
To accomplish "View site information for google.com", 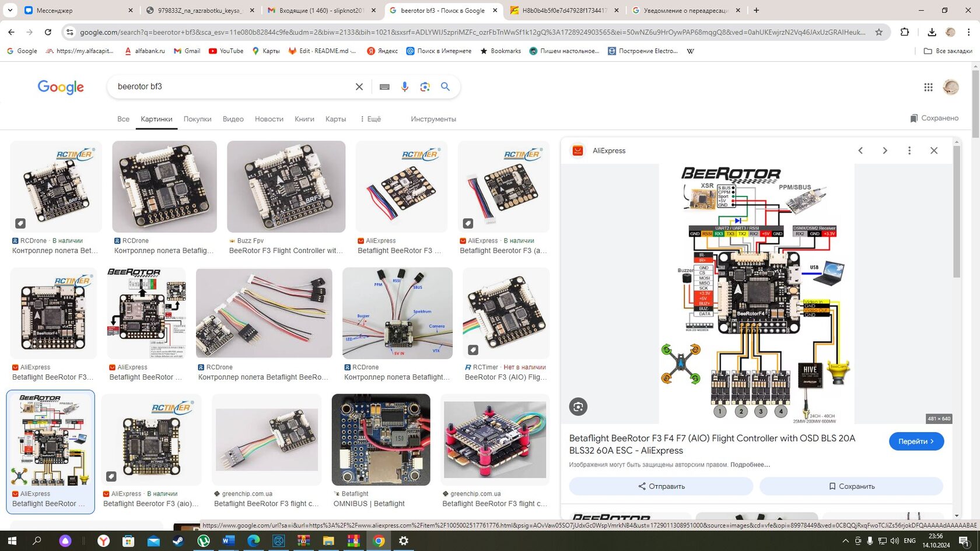I will [69, 32].
